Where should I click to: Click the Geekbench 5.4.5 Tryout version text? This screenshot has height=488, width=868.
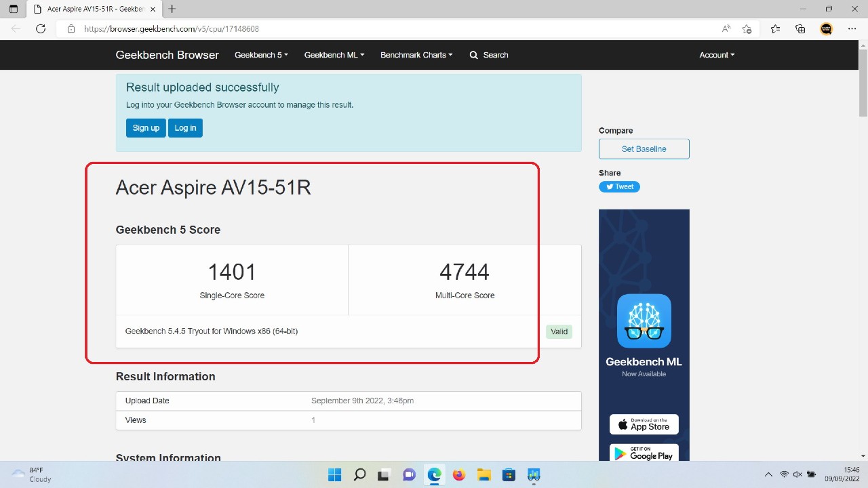212,331
